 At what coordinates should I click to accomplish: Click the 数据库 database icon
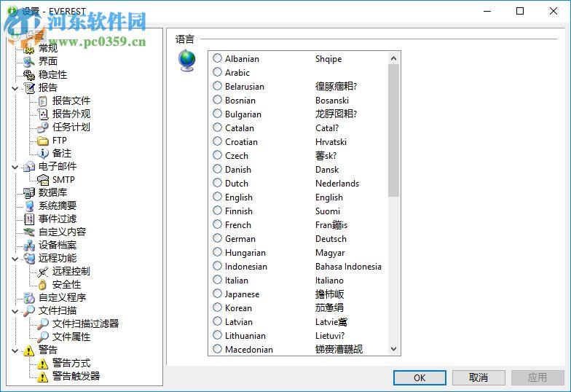29,192
